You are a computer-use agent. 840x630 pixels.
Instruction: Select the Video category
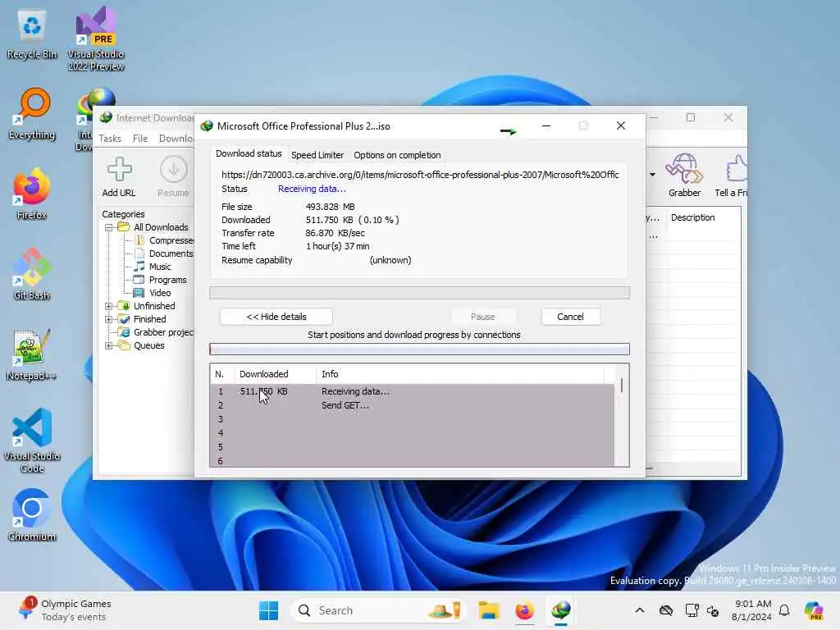click(x=153, y=293)
